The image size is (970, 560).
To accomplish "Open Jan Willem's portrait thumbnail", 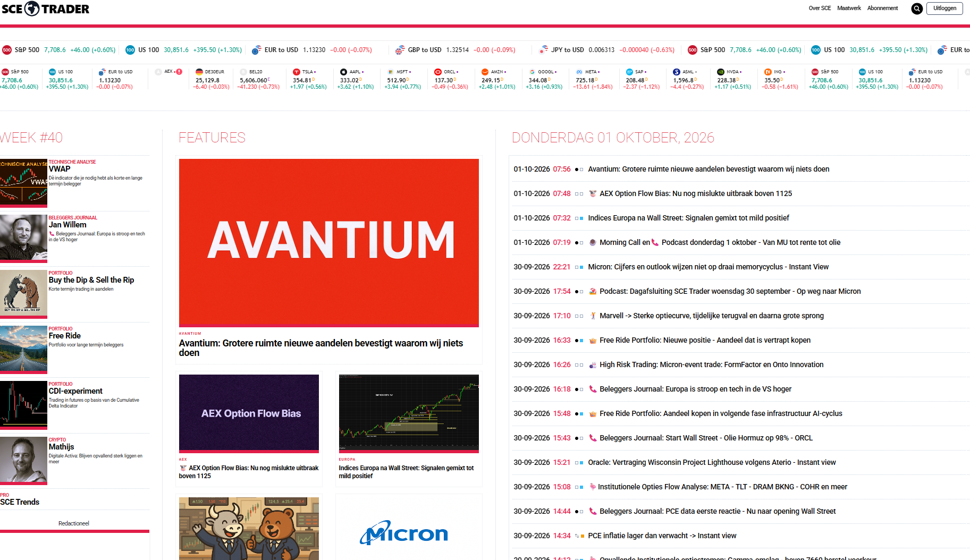I will pos(23,237).
